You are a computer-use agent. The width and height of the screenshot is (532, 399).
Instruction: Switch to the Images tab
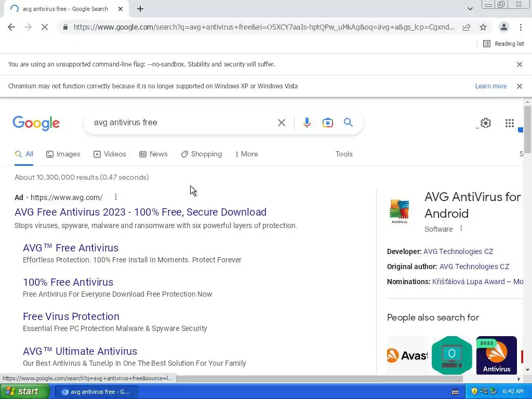pos(63,154)
